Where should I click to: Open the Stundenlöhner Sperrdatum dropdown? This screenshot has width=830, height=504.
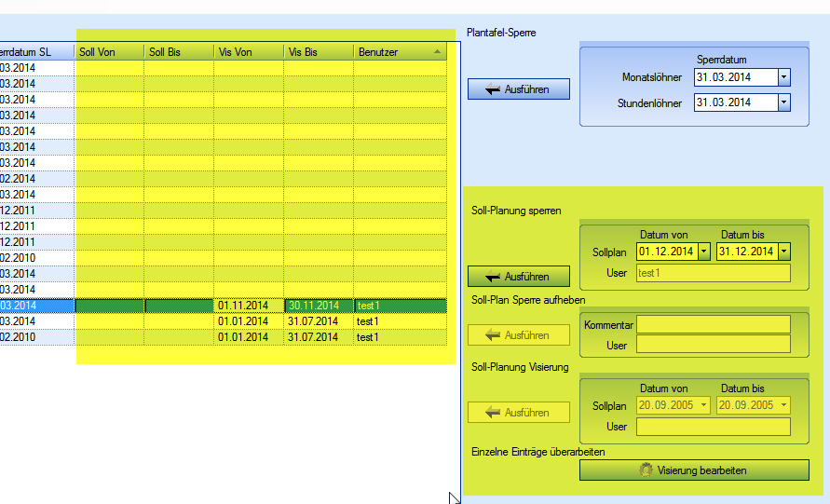pyautogui.click(x=783, y=102)
